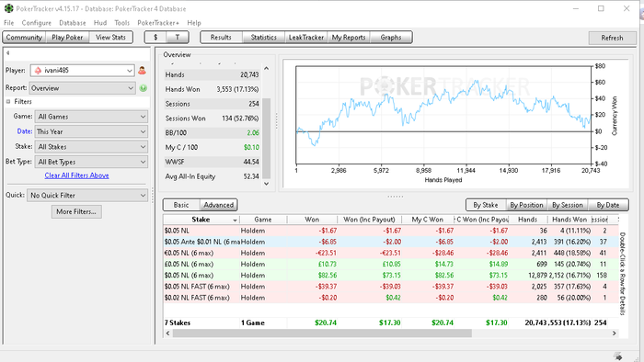Select Basic stats view
This screenshot has width=644, height=362.
point(181,205)
